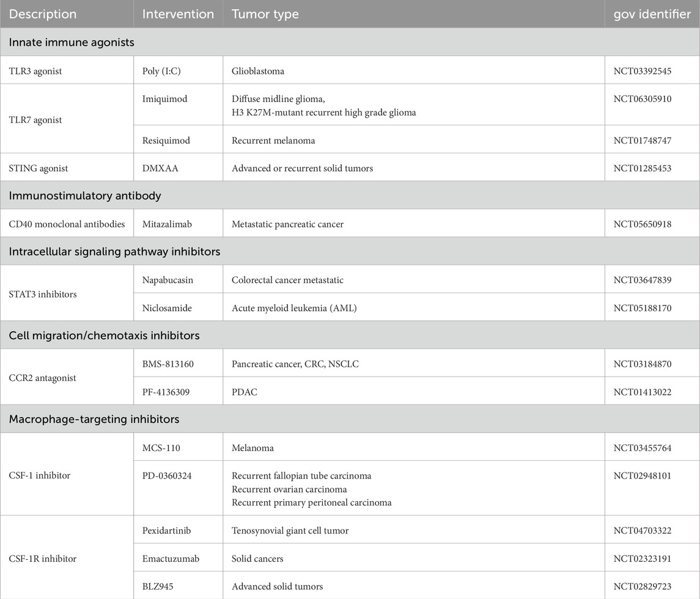Click the Cell migration/chemotaxis inhibitors heading
700x599 pixels.
point(104,336)
